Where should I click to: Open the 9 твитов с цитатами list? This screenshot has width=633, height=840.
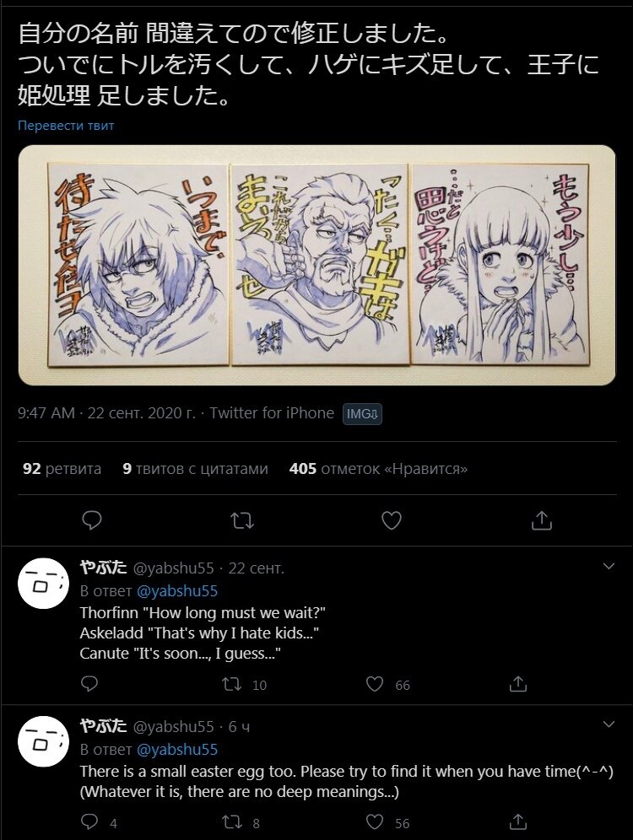tap(195, 469)
